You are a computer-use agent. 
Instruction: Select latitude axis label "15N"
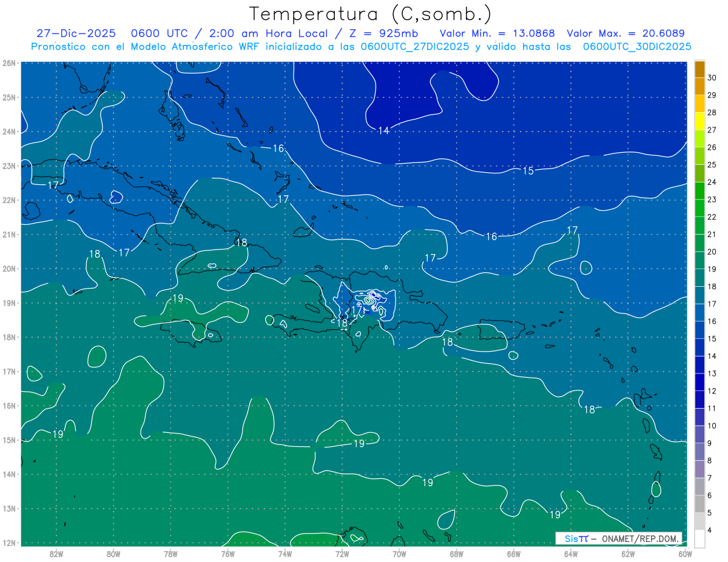8,440
